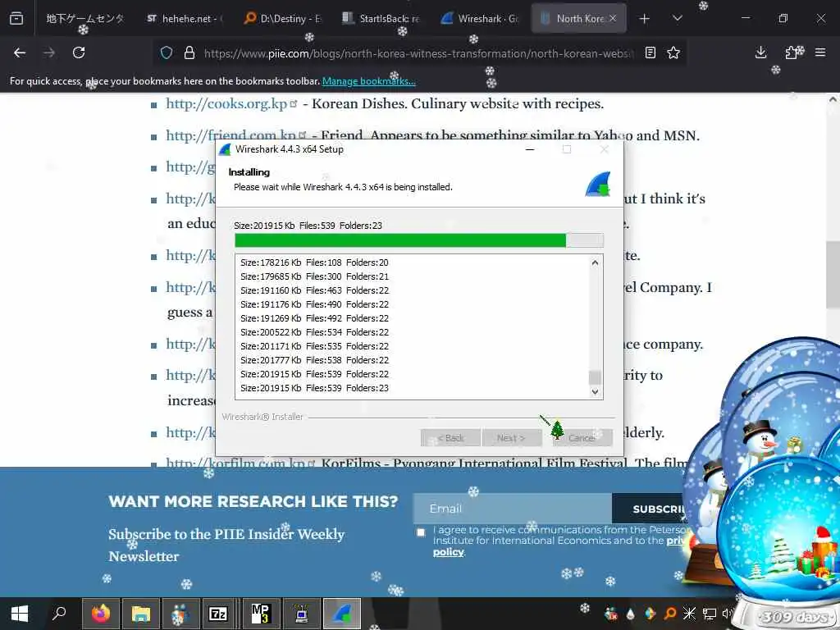Image resolution: width=840 pixels, height=630 pixels.
Task: Open the network computer app on taskbar
Action: (x=302, y=614)
